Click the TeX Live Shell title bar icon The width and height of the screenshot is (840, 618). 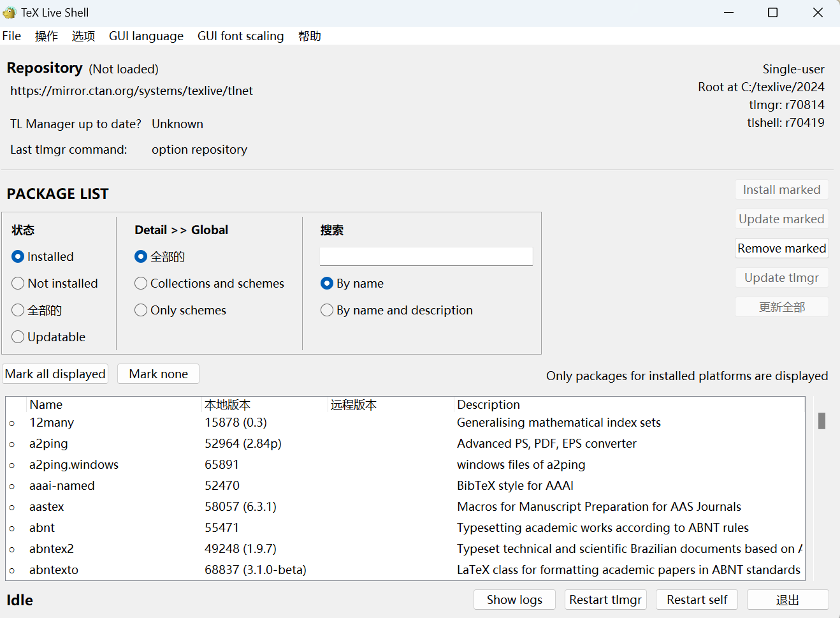coord(9,13)
